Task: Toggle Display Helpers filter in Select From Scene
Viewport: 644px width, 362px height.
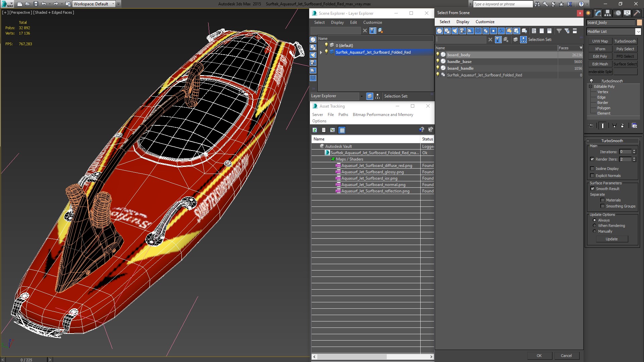Action: coord(470,31)
